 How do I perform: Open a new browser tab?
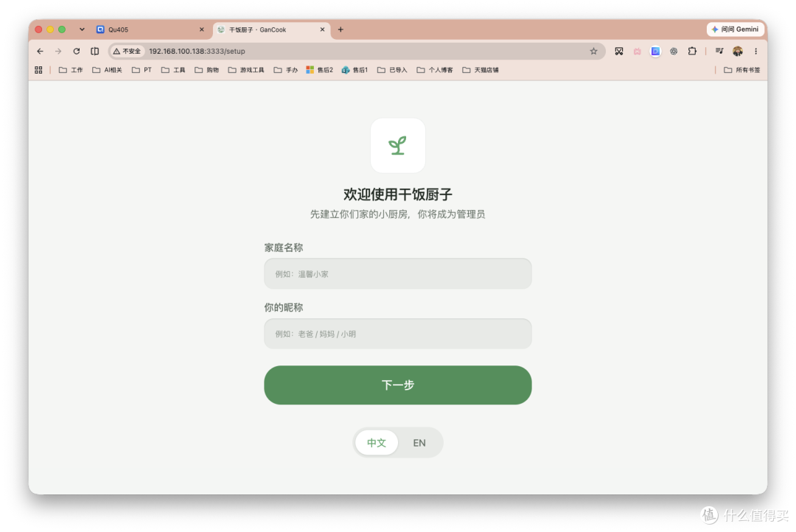341,29
